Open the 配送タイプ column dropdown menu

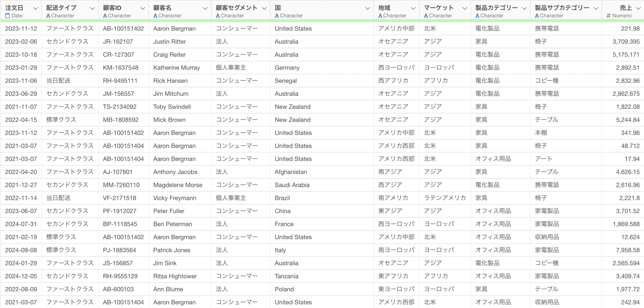93,8
